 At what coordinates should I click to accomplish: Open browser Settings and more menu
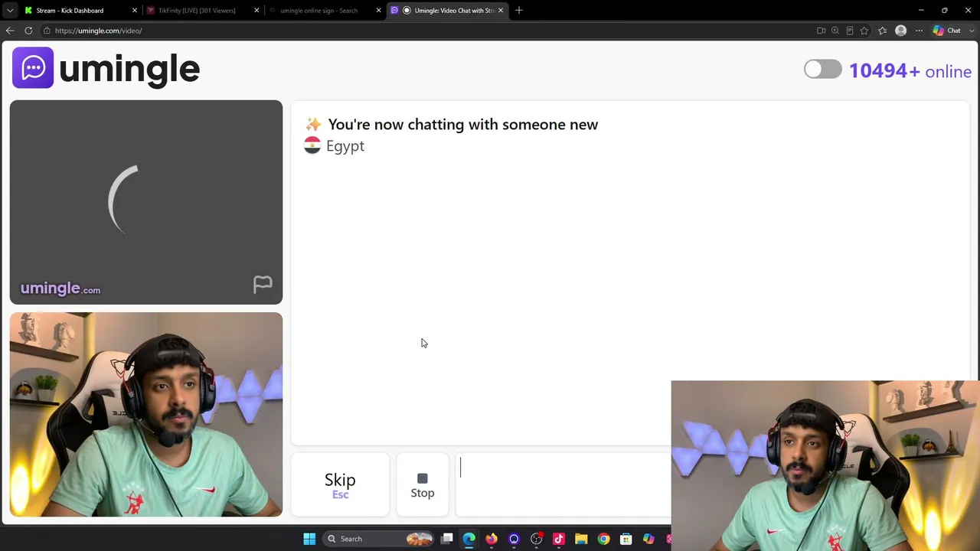[x=919, y=31]
